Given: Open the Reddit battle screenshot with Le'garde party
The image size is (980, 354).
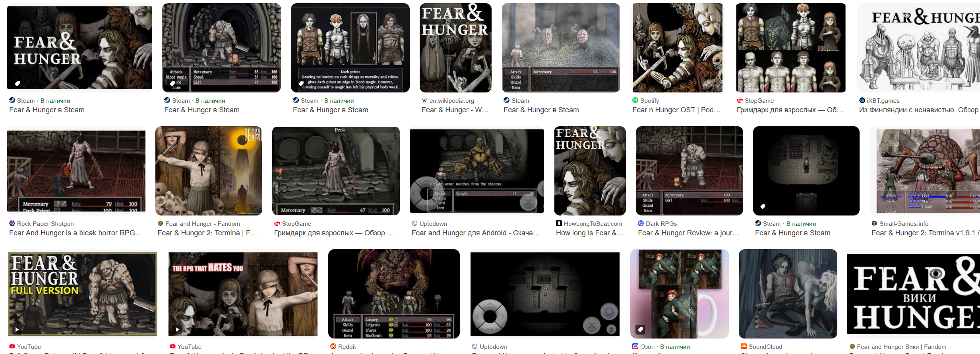Looking at the screenshot, I should (394, 294).
